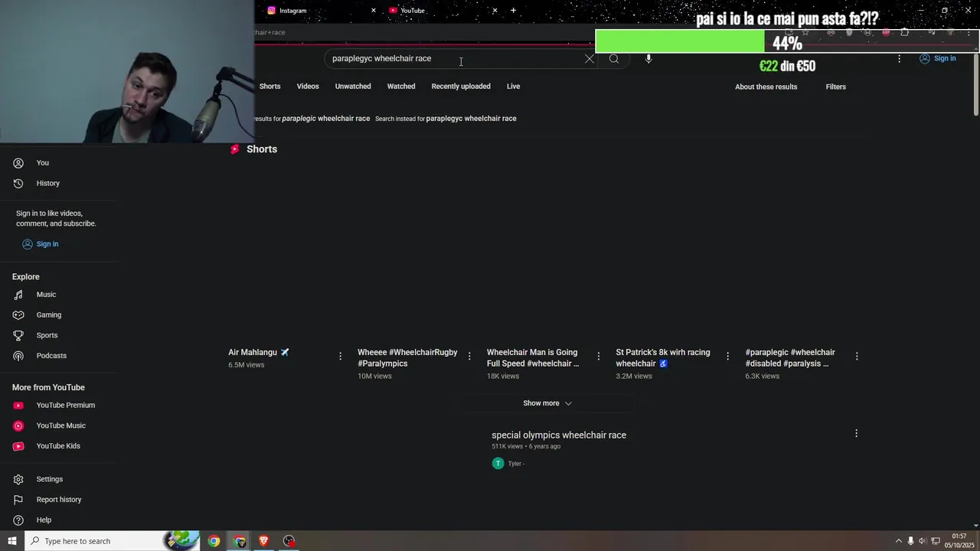The image size is (980, 551).
Task: Open options for #paraplegic #wheelchair short
Action: 857,356
